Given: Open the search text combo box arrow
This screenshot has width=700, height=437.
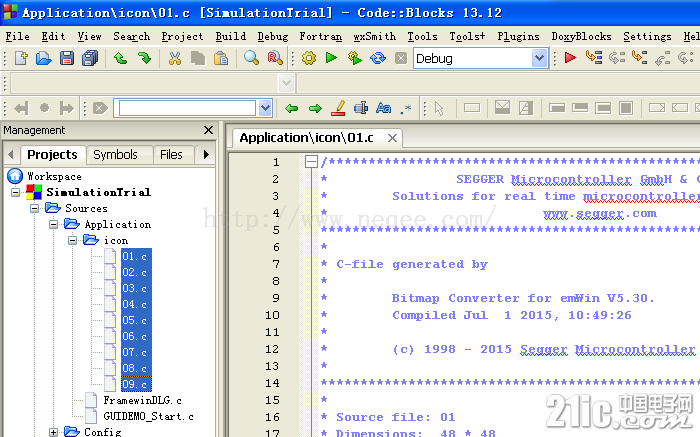Looking at the screenshot, I should click(x=265, y=108).
